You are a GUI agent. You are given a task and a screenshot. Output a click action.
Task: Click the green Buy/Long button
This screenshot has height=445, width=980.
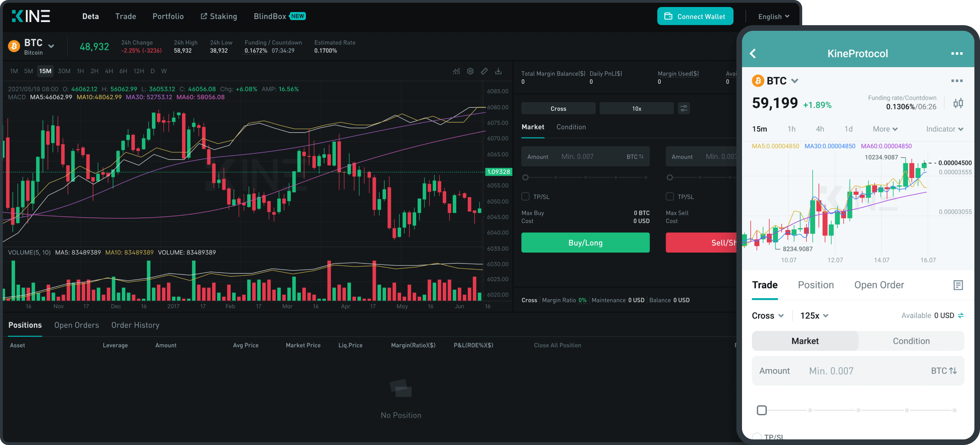tap(585, 243)
